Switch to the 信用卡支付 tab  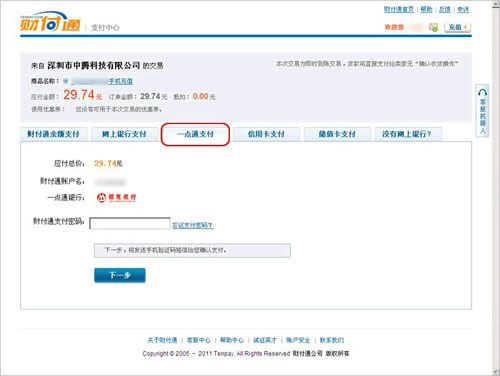pos(266,134)
